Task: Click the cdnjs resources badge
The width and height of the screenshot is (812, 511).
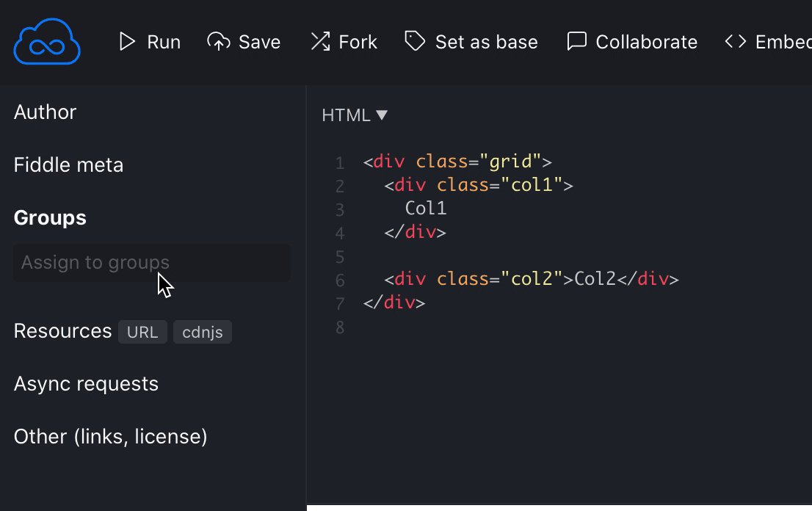Action: [203, 332]
